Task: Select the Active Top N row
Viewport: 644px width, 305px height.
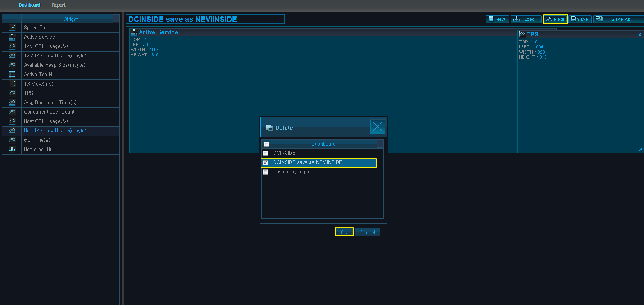Action: [61, 75]
